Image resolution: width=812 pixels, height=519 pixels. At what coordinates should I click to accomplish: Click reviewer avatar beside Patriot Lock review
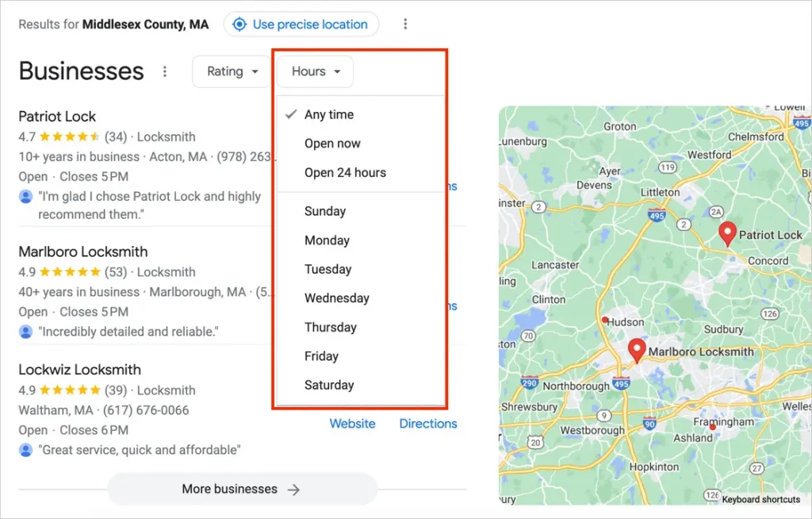tap(25, 197)
